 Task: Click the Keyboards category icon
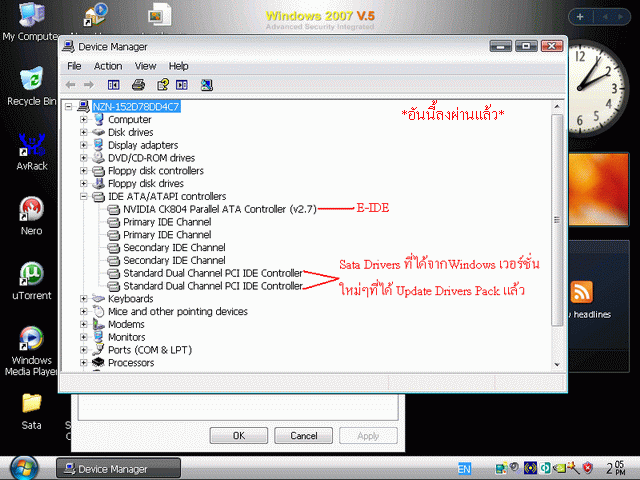click(x=98, y=298)
